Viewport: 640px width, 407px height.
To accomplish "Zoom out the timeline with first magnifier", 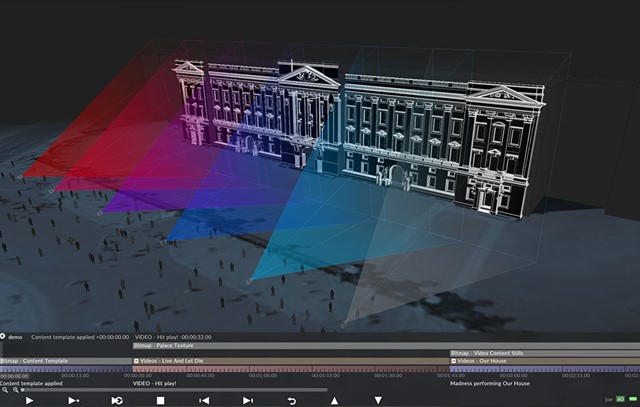I will [x=5, y=390].
